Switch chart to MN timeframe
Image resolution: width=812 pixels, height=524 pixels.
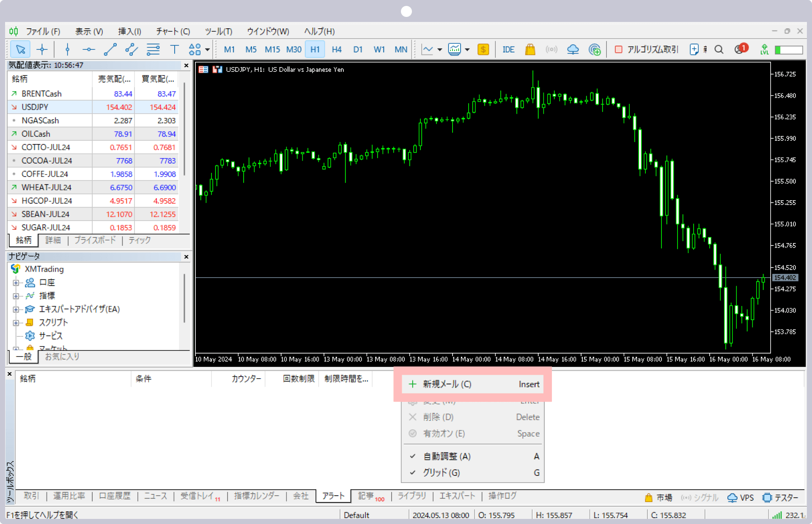[x=401, y=49]
